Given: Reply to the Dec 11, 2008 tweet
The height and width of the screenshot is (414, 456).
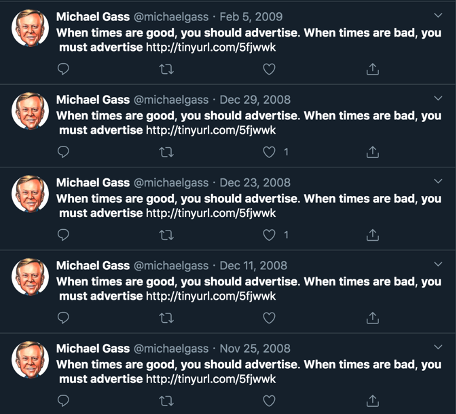Looking at the screenshot, I should tap(63, 318).
